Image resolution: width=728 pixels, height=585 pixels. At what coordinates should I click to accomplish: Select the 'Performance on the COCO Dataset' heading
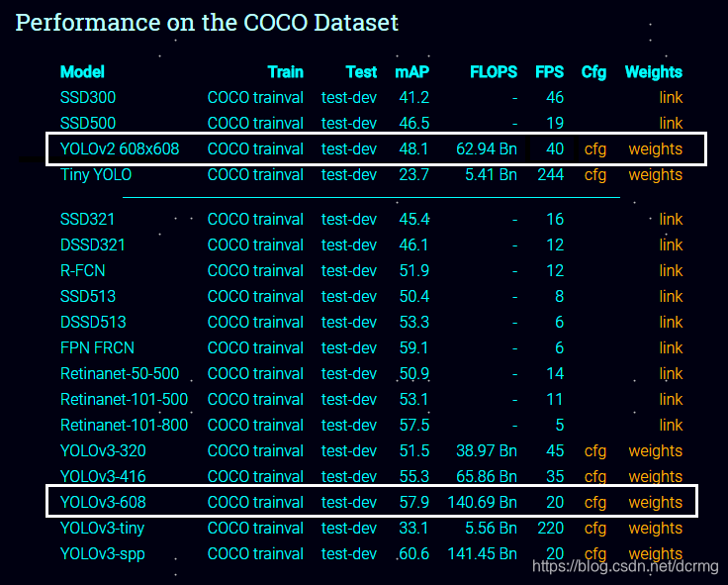coord(207,23)
